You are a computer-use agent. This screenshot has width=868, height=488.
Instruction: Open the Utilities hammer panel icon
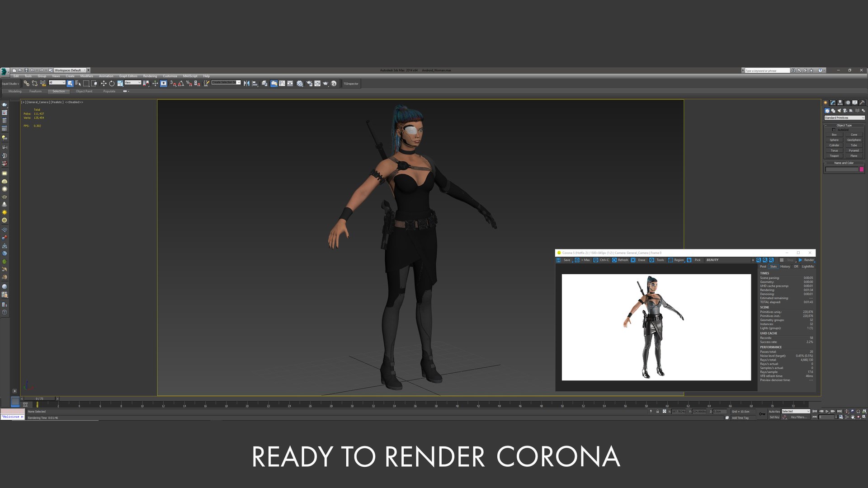pyautogui.click(x=862, y=103)
